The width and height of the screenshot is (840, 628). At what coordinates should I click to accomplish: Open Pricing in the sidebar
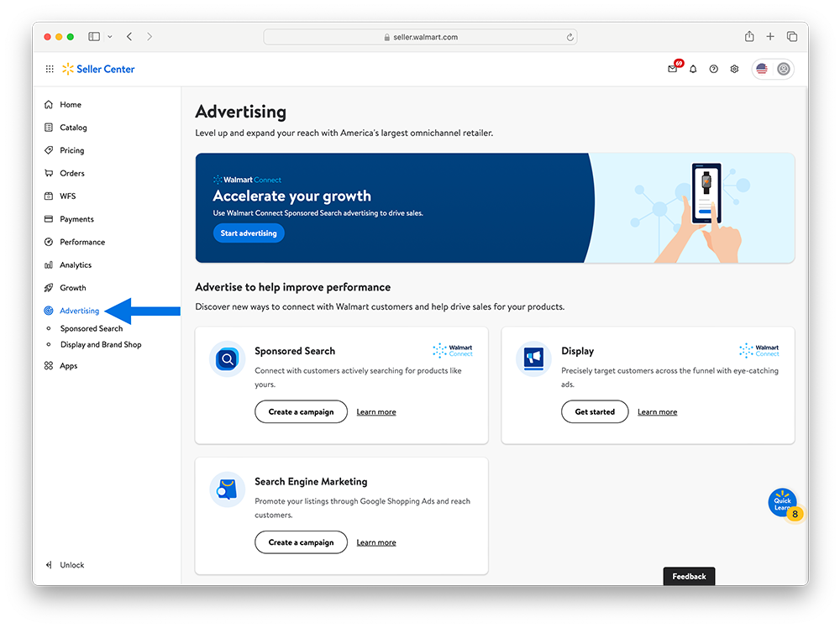(71, 150)
